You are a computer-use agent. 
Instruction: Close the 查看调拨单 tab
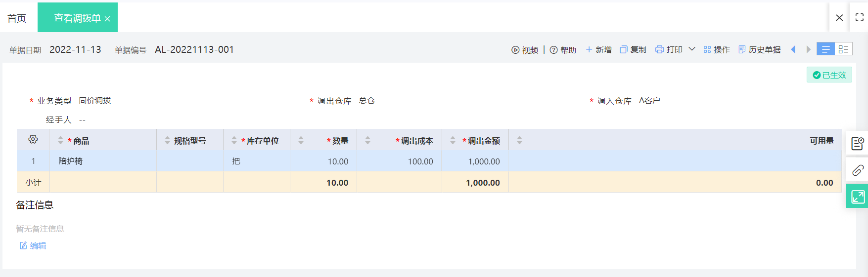pos(107,19)
